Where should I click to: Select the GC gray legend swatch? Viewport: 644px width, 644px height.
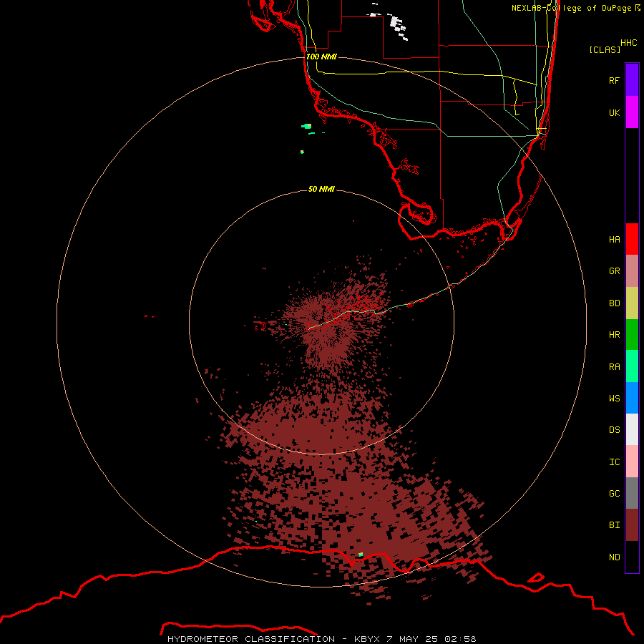click(x=632, y=493)
